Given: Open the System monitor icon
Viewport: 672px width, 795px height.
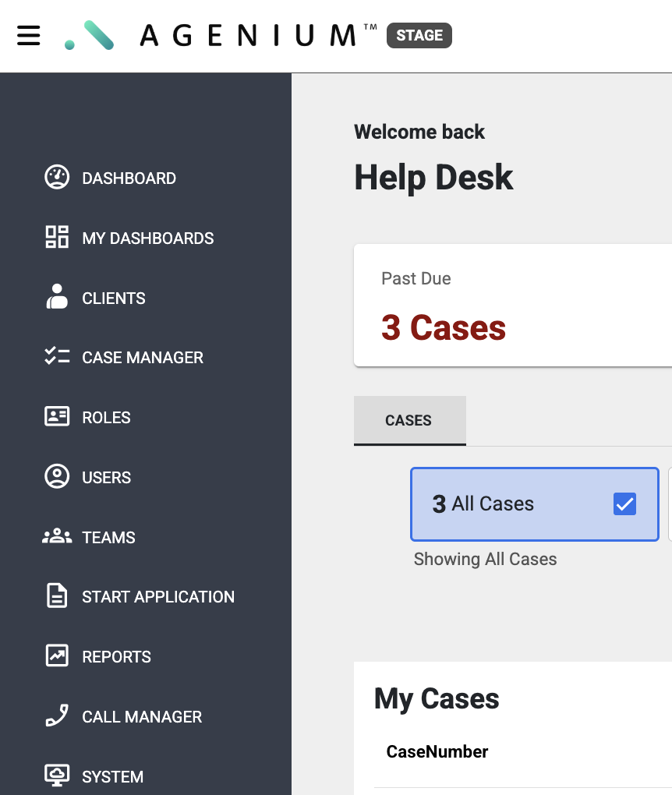Looking at the screenshot, I should coord(57,776).
